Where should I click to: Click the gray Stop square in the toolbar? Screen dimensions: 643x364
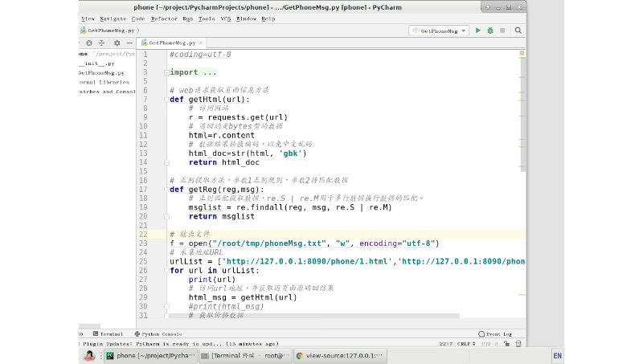pos(502,31)
